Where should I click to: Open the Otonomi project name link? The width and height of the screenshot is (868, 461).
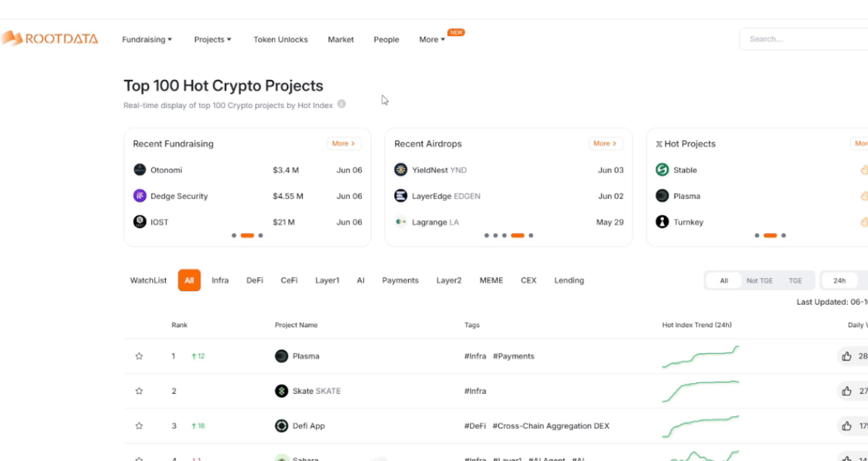pyautogui.click(x=167, y=170)
